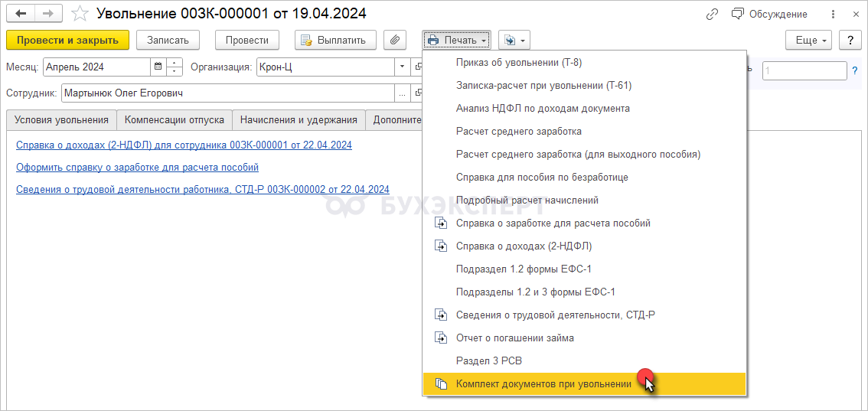Screen dimensions: 868x411
Task: Go forward with the right arrow button
Action: [x=50, y=13]
